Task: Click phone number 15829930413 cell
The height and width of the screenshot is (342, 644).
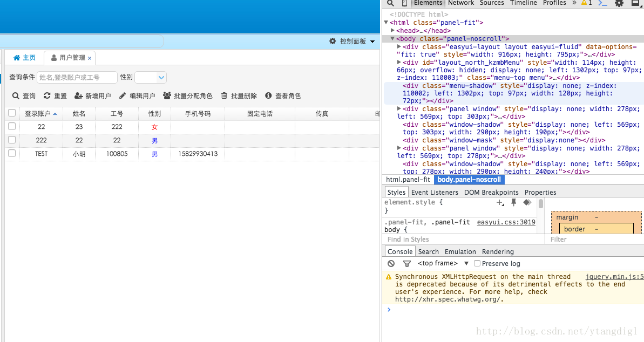Action: click(198, 154)
